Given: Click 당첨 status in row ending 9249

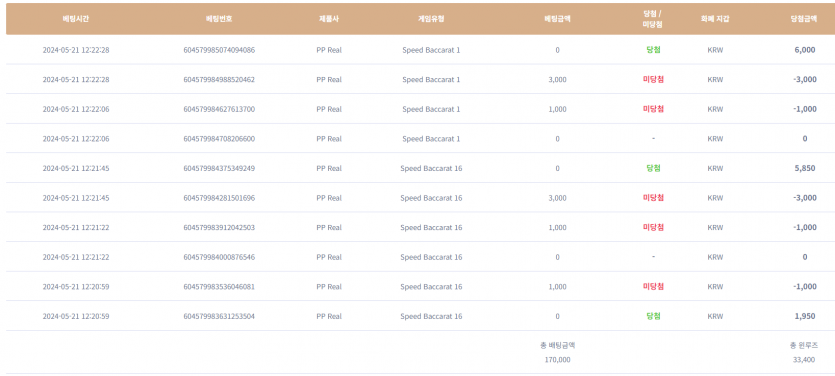Looking at the screenshot, I should (653, 168).
